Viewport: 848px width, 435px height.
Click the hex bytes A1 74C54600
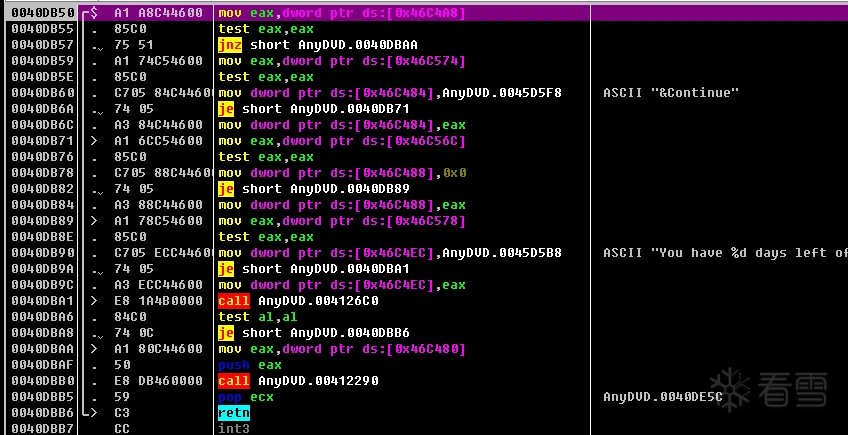(158, 61)
